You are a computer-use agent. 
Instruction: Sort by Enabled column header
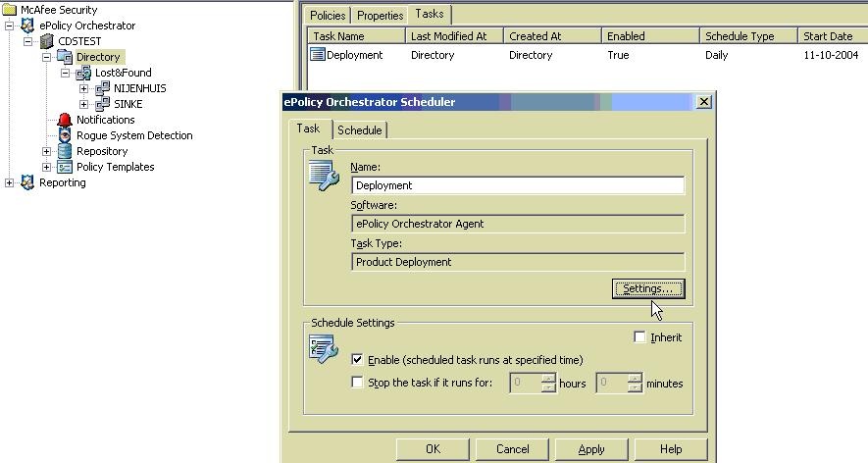pyautogui.click(x=650, y=36)
